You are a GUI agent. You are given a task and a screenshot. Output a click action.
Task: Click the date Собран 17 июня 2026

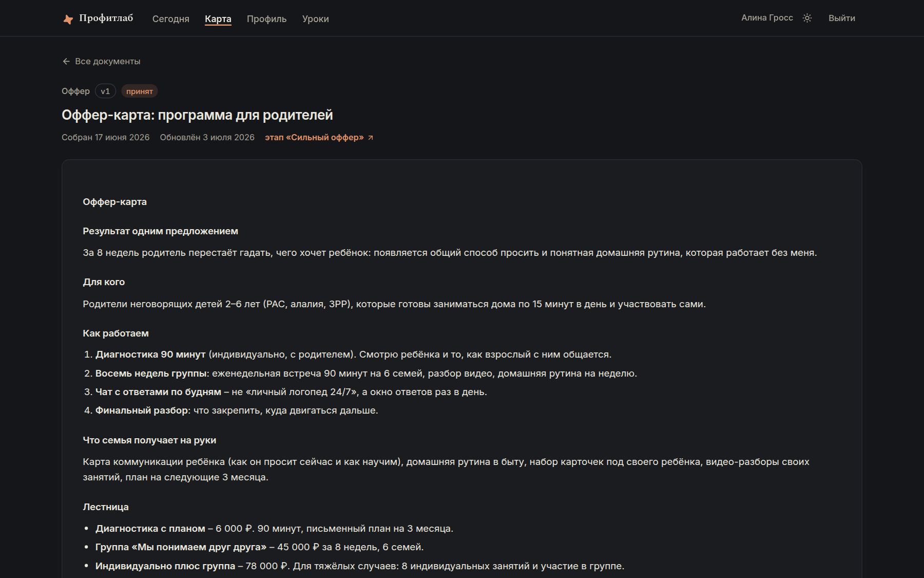pyautogui.click(x=106, y=137)
